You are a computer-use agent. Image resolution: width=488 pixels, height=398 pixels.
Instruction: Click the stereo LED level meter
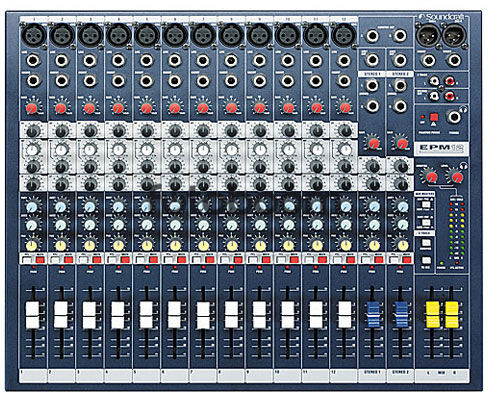tap(456, 233)
